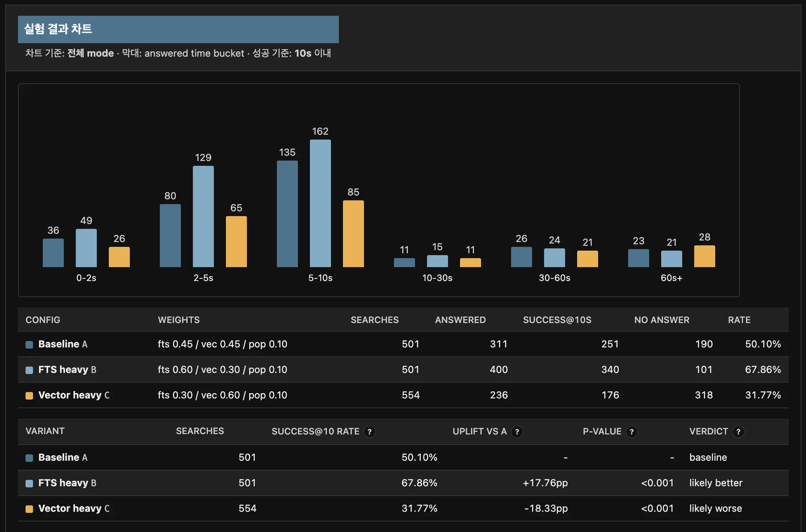
Task: Click the 'likely better' verdict
Action: click(716, 483)
